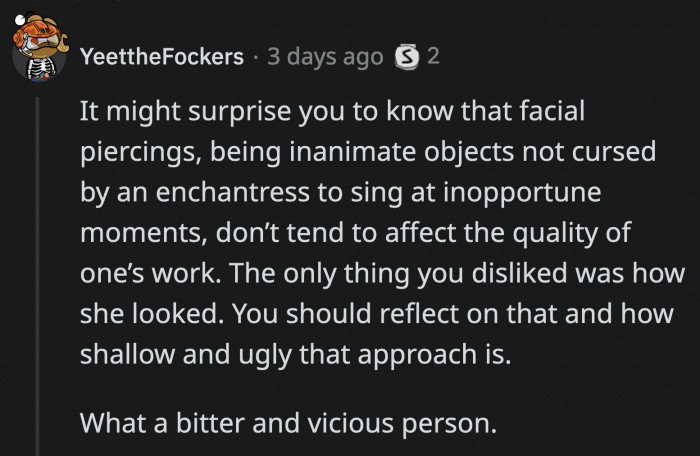Click the "3 days ago" timestamp

[326, 56]
